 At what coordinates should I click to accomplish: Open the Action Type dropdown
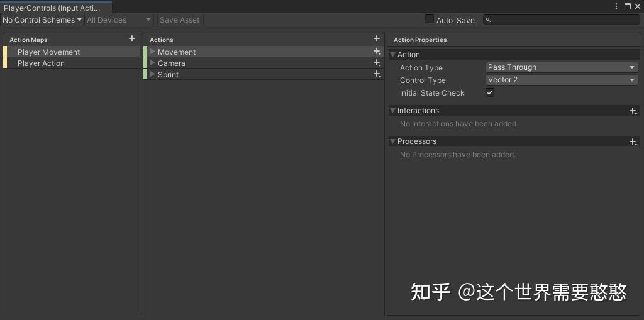pyautogui.click(x=562, y=67)
